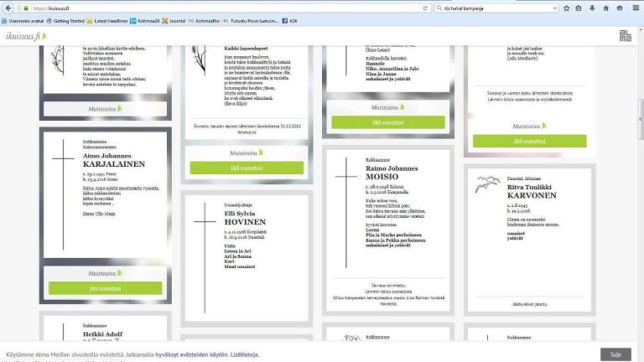Open the Joomla! bookmark
644x362 pixels.
point(174,21)
